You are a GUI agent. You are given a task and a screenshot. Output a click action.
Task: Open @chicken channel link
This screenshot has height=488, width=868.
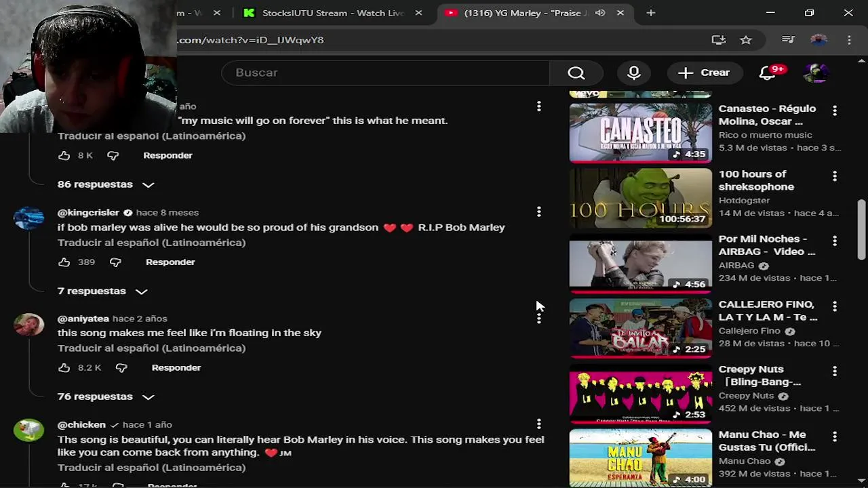pyautogui.click(x=81, y=424)
